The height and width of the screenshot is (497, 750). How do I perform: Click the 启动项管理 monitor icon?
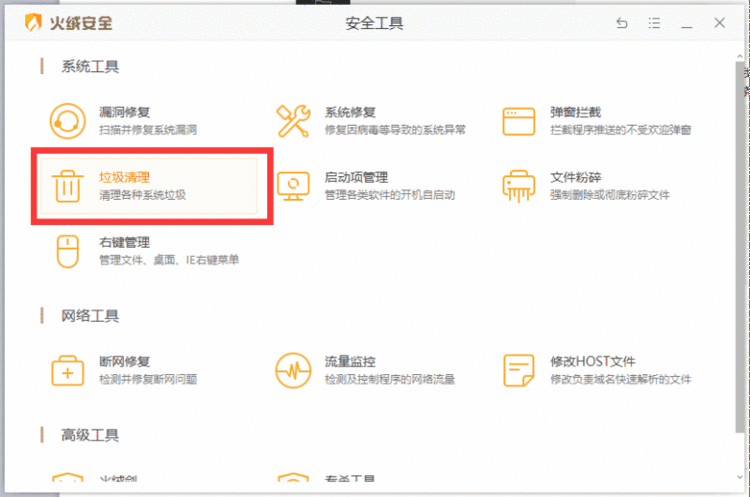click(x=294, y=186)
